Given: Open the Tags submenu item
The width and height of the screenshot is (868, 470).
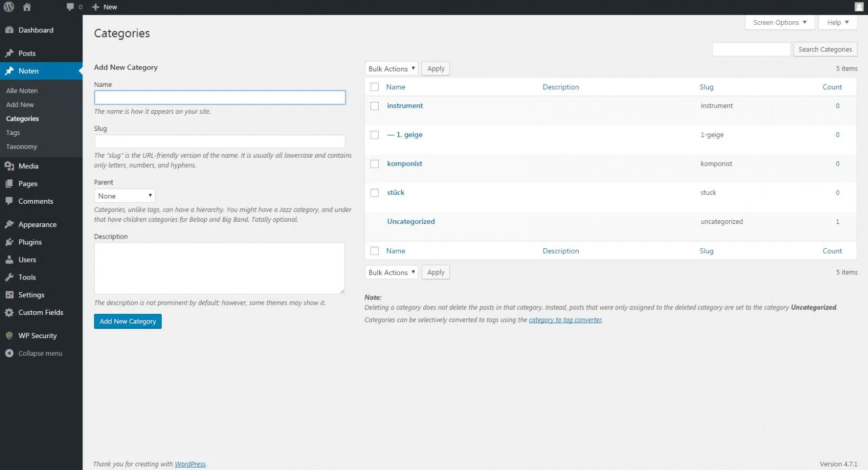Looking at the screenshot, I should [13, 133].
